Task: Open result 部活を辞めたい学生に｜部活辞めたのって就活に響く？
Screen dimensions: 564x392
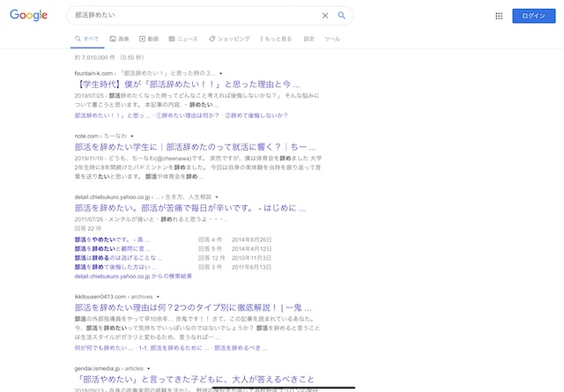Action: (x=196, y=147)
